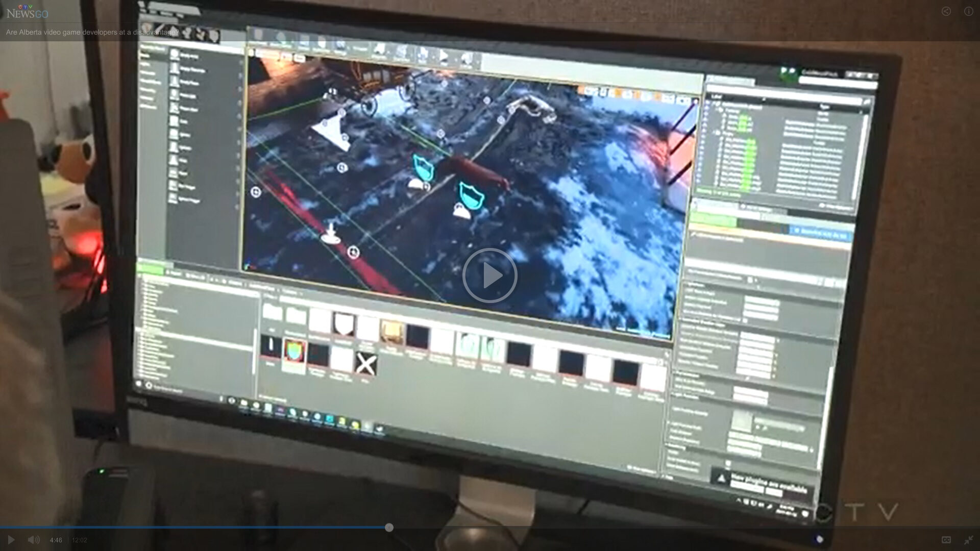Click the 4:46 elapsed time display
Viewport: 980px width, 551px height.
coord(56,540)
